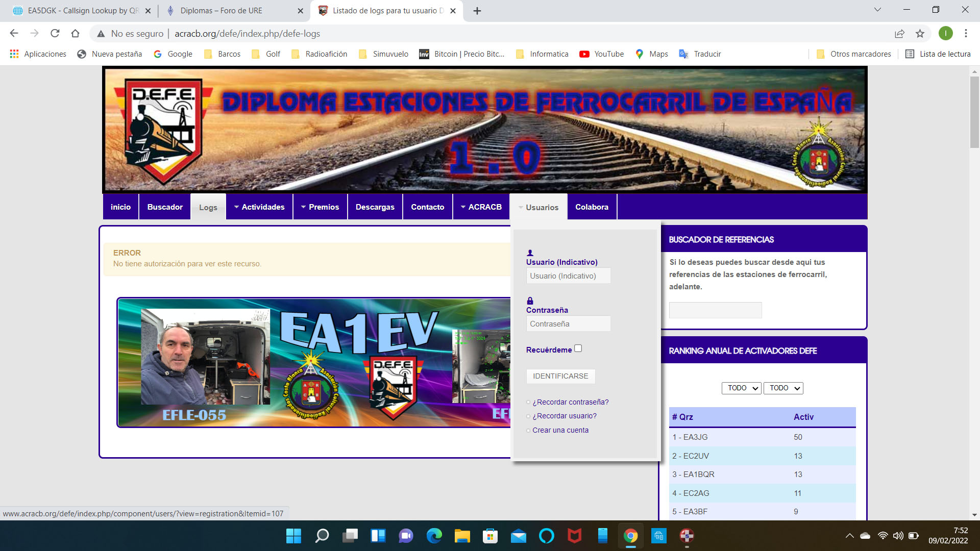
Task: Expand the Actividades menu
Action: (259, 207)
